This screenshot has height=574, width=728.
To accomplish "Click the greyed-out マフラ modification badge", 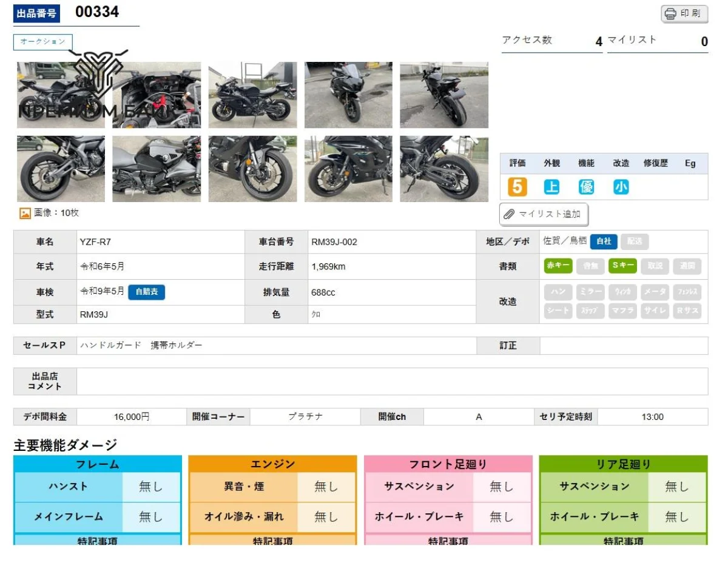I will point(622,311).
